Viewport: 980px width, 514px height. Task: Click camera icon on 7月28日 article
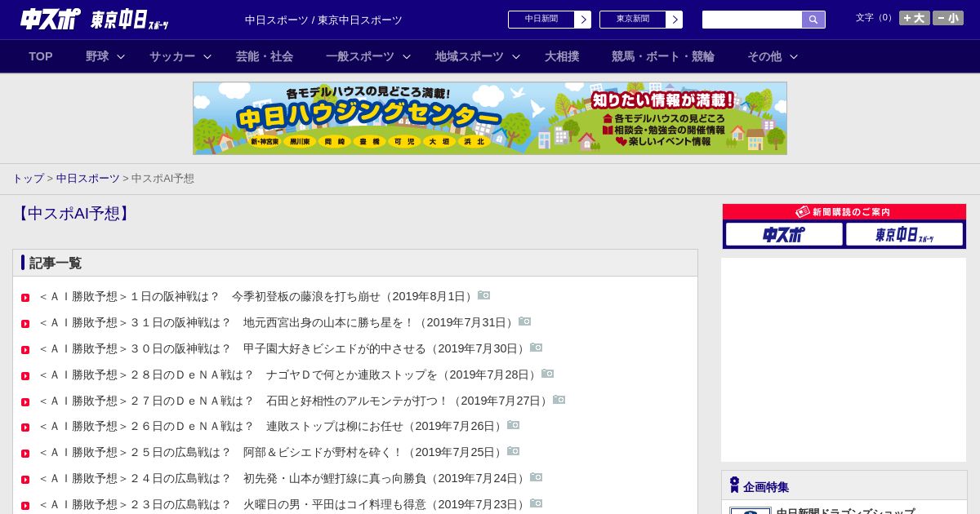coord(548,374)
